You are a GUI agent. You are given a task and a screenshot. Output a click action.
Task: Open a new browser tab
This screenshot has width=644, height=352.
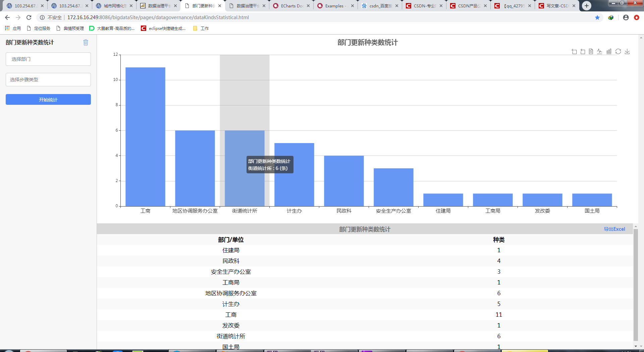[587, 6]
